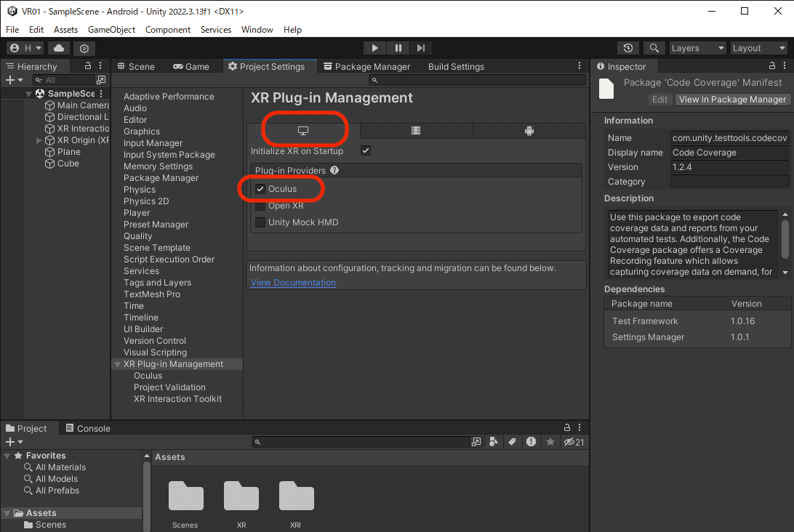
Task: Uncheck the Oculus plug-in provider
Action: pos(260,189)
